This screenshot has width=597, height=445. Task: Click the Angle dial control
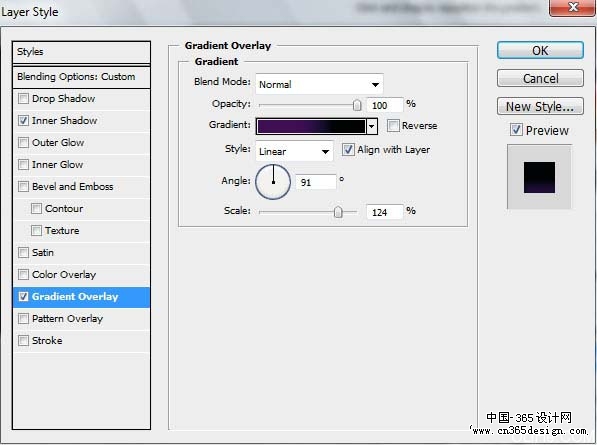click(x=273, y=182)
